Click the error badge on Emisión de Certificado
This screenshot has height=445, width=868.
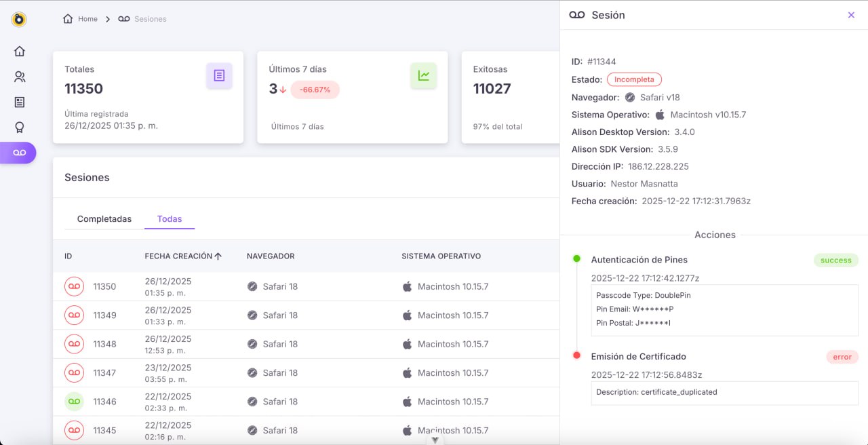pos(842,357)
